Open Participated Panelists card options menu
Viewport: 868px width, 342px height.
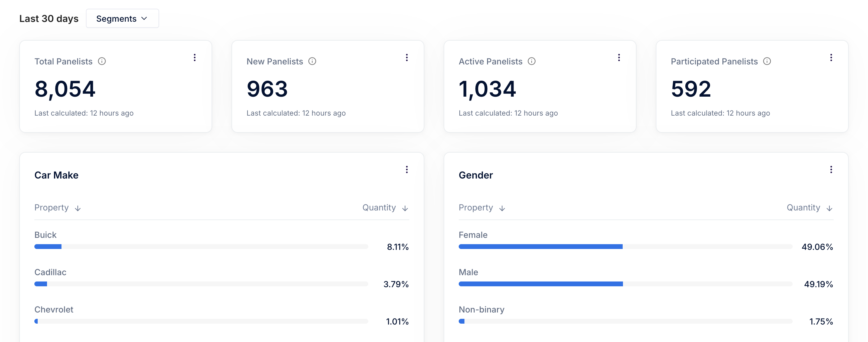click(831, 58)
